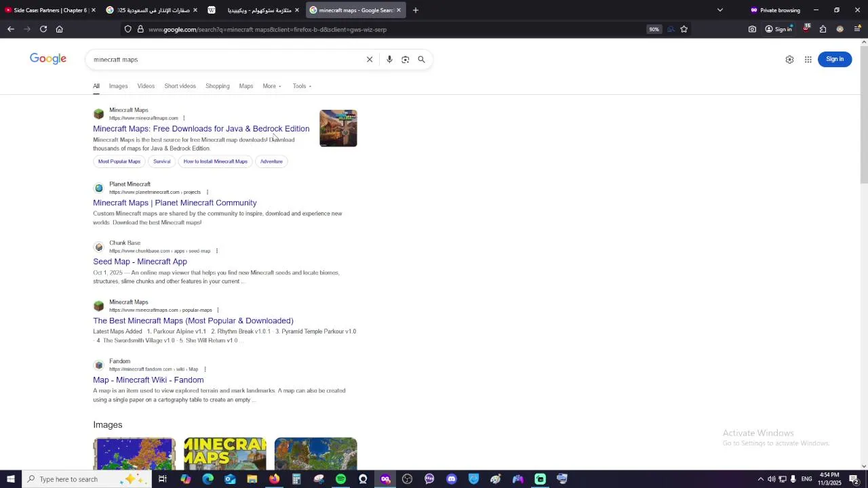Open the Windows Start menu

pyautogui.click(x=10, y=479)
